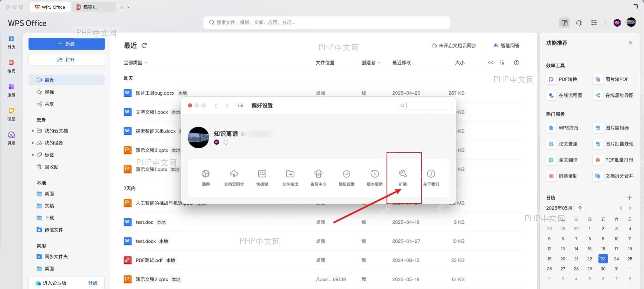The image size is (644, 289).
Task: Click the 打开 button
Action: point(66,60)
